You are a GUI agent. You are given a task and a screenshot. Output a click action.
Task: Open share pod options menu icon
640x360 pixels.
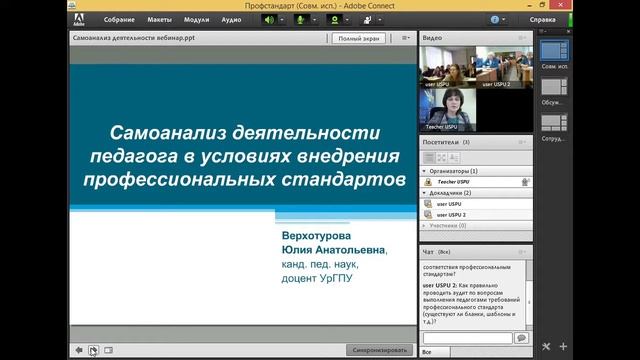tap(405, 38)
